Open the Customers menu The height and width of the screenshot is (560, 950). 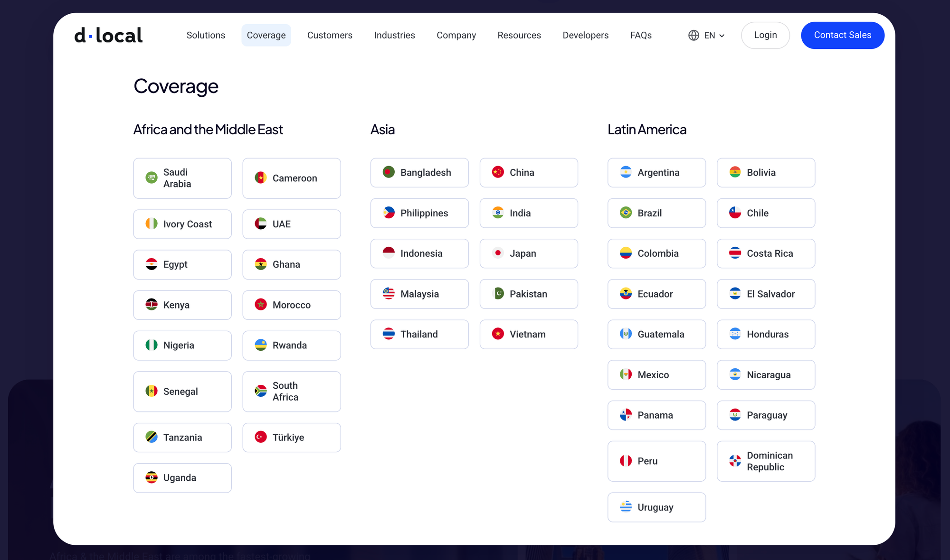(x=330, y=35)
